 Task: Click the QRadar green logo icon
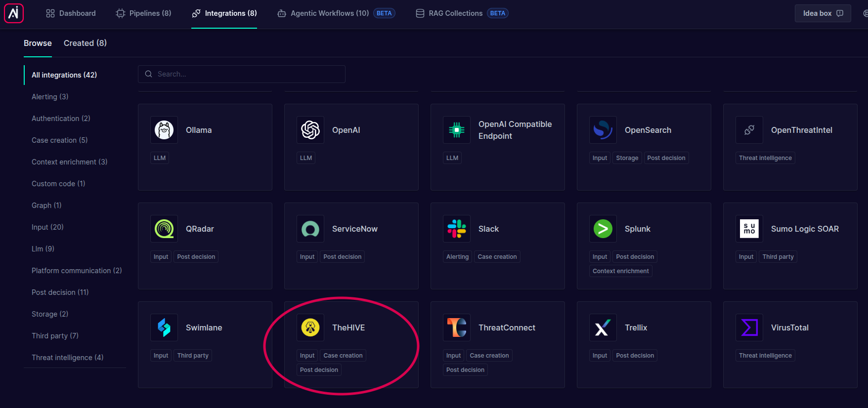[164, 229]
